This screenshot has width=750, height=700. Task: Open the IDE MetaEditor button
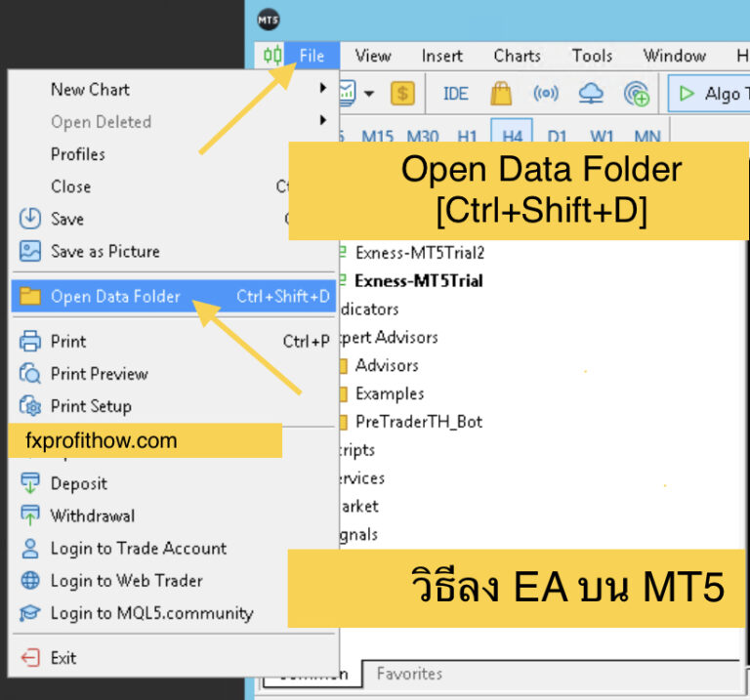click(x=455, y=94)
